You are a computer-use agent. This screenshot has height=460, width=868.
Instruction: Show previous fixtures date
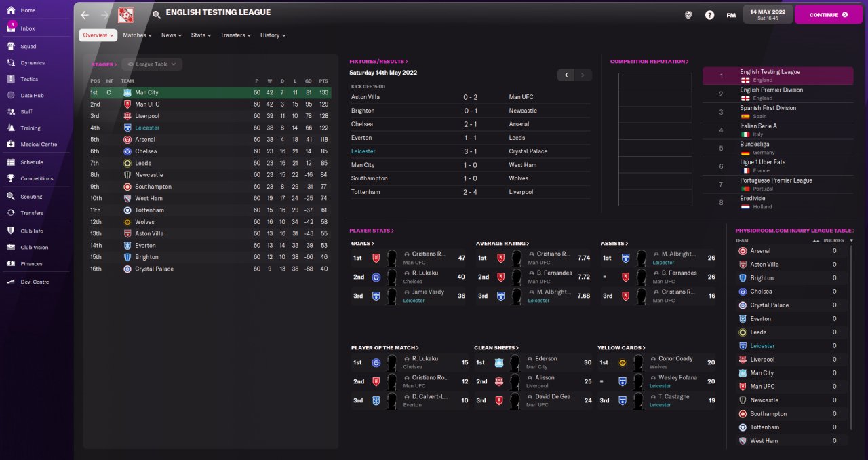coord(566,75)
